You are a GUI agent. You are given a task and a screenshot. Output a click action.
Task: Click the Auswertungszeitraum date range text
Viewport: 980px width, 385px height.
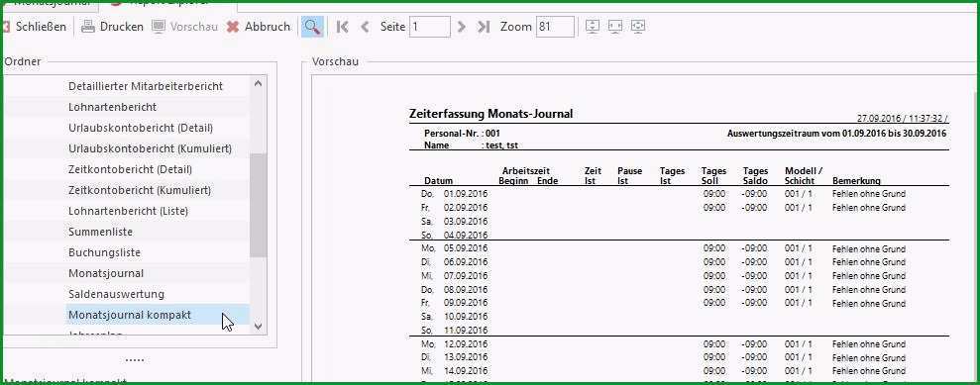coord(837,134)
